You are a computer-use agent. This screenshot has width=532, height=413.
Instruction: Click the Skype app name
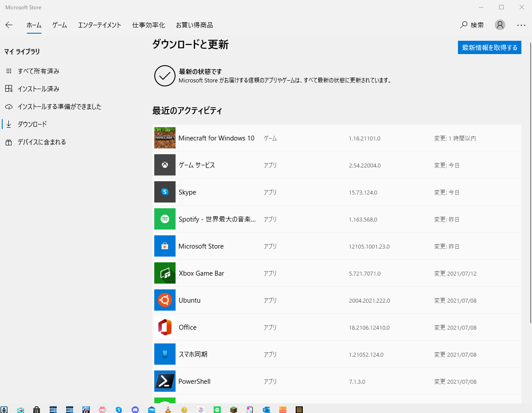click(187, 192)
